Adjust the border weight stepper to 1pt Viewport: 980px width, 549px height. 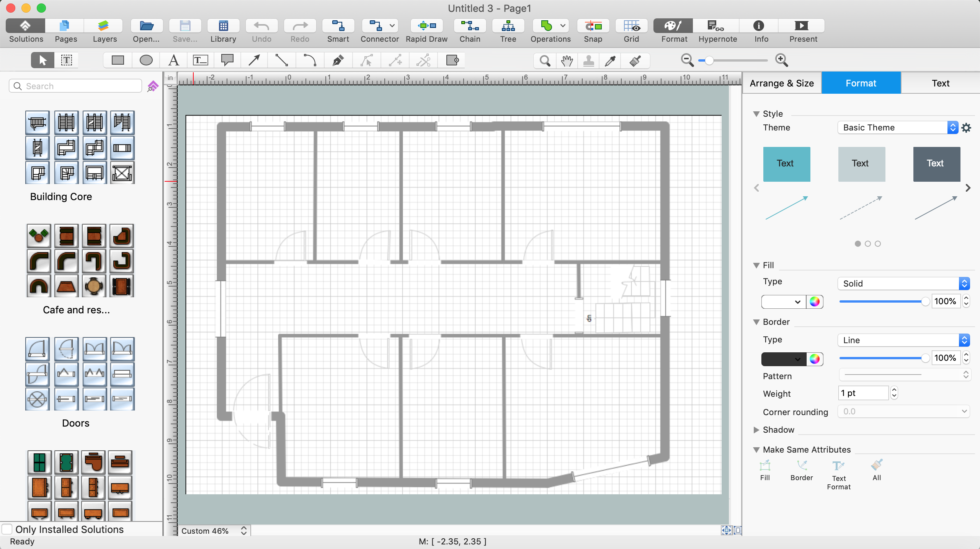pos(895,393)
